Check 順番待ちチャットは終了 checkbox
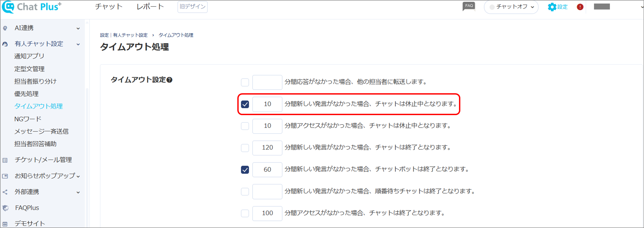Screen dimensions: 644x228 click(x=245, y=192)
